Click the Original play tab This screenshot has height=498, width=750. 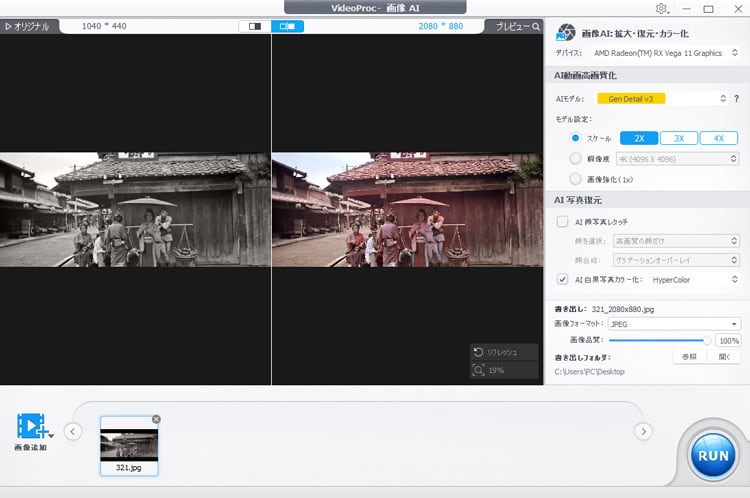28,27
